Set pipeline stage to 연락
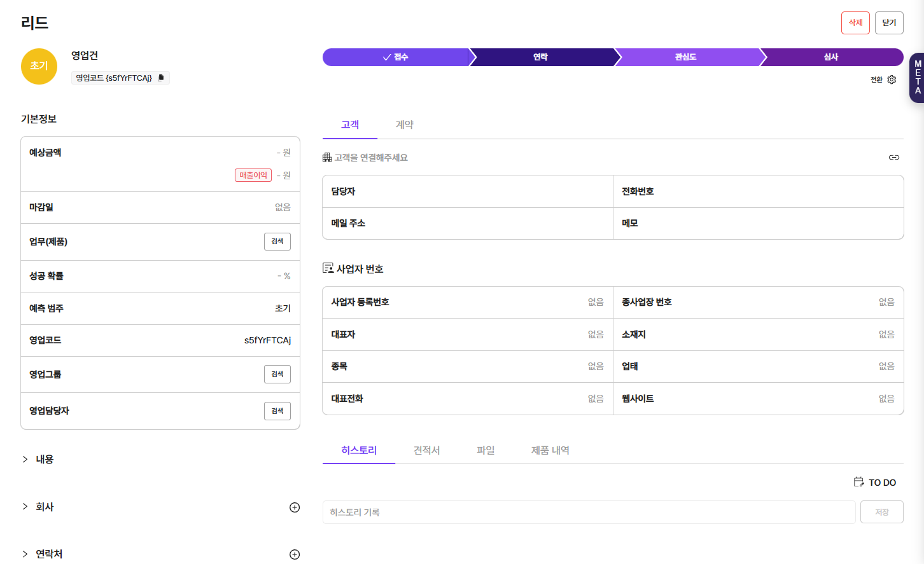924x564 pixels. coord(540,57)
